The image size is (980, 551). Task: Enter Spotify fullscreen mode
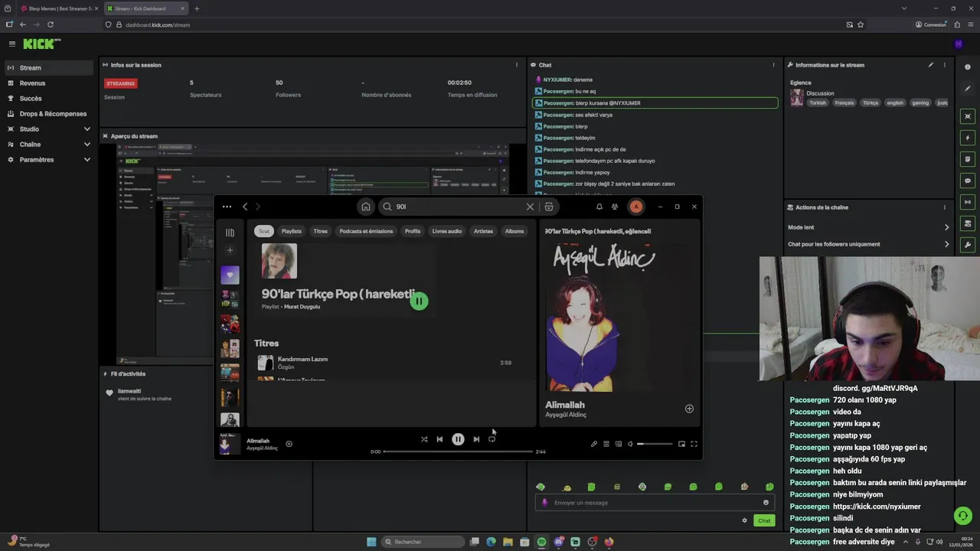[x=694, y=444]
